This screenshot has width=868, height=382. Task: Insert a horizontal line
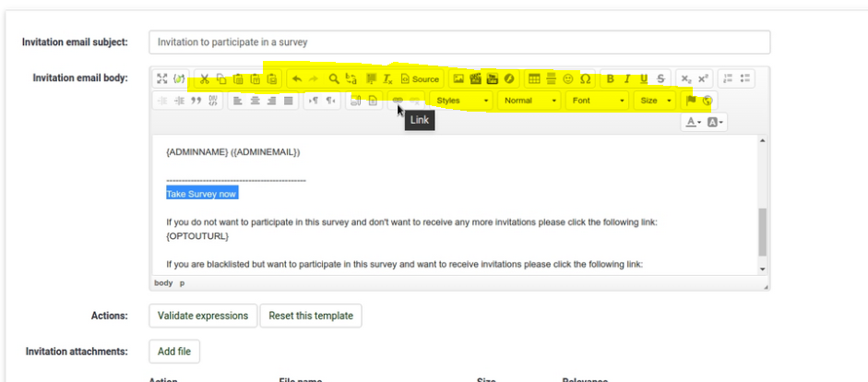pos(551,78)
